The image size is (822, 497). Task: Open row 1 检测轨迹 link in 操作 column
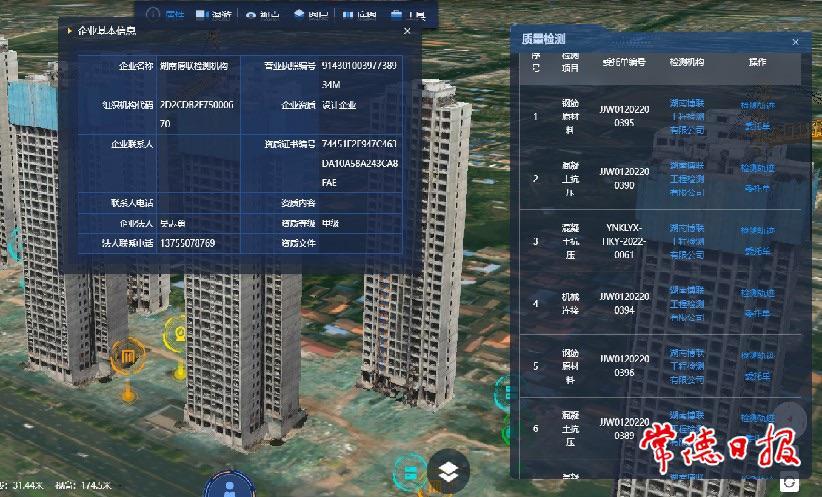click(x=757, y=104)
